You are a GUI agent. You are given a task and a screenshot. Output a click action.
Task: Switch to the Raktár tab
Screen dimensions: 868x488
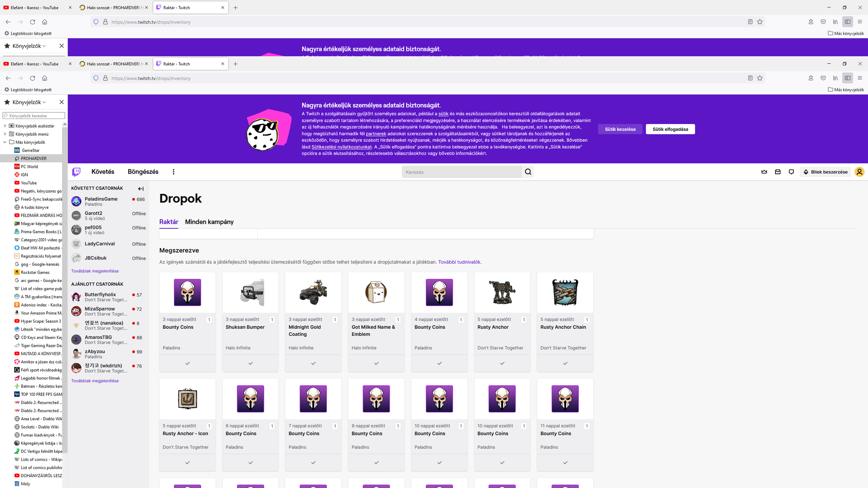(168, 222)
